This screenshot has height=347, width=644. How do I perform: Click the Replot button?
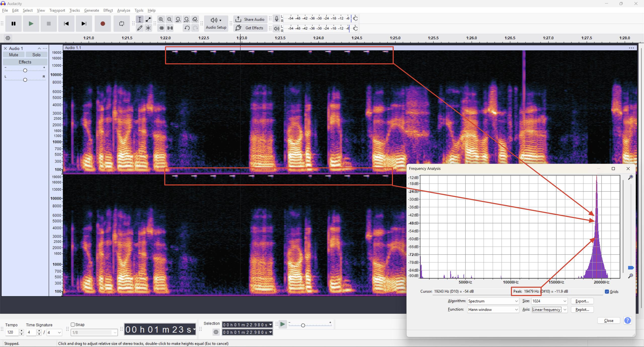[582, 310]
